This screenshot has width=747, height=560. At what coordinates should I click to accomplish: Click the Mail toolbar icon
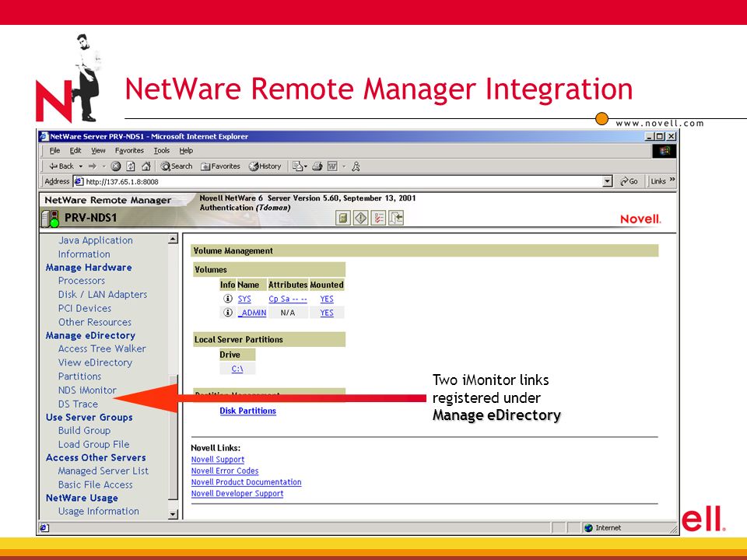pyautogui.click(x=298, y=166)
